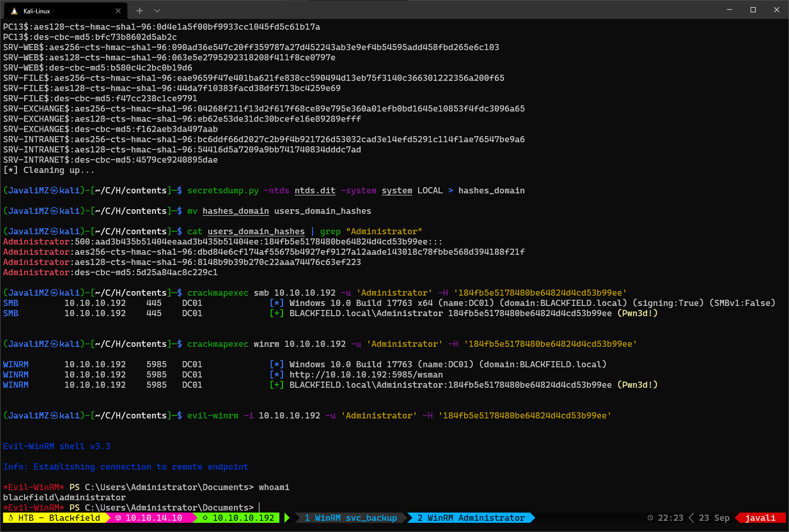
Task: Click the grep "Administrator" string
Action: pos(384,231)
